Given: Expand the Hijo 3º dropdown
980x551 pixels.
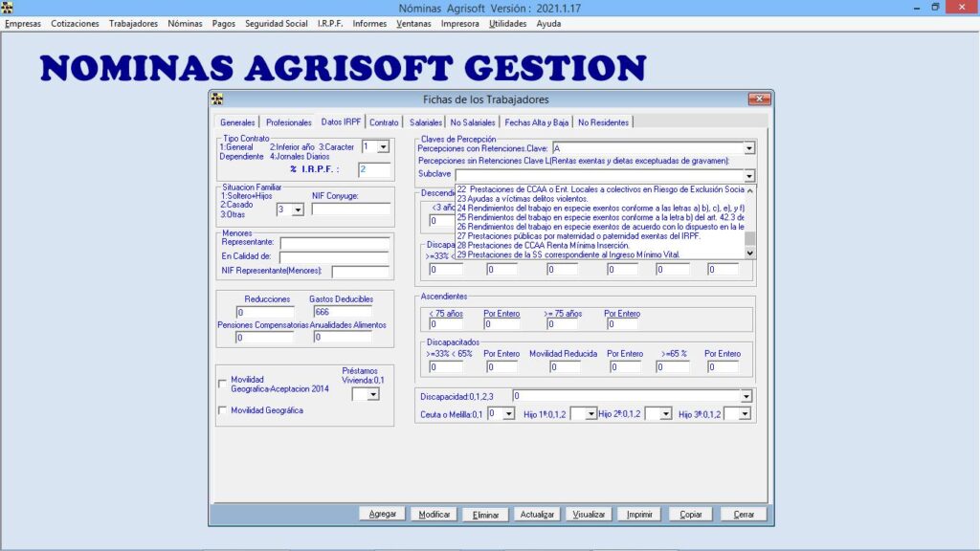Looking at the screenshot, I should (745, 414).
